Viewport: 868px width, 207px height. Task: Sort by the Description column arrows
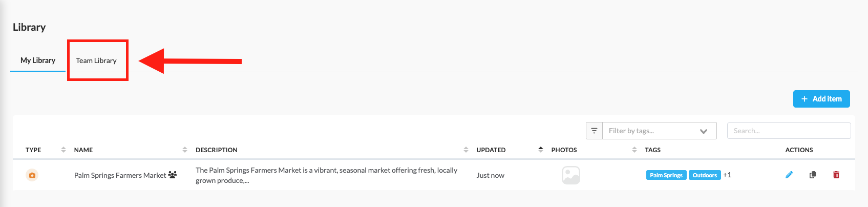(x=466, y=150)
